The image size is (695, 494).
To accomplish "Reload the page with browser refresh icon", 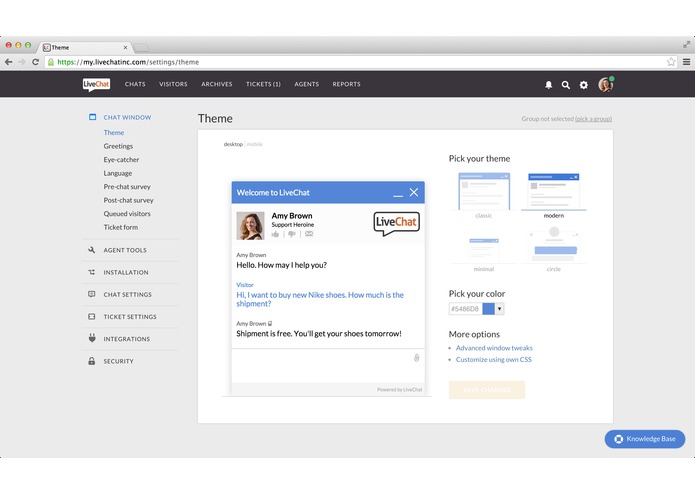I will [35, 62].
